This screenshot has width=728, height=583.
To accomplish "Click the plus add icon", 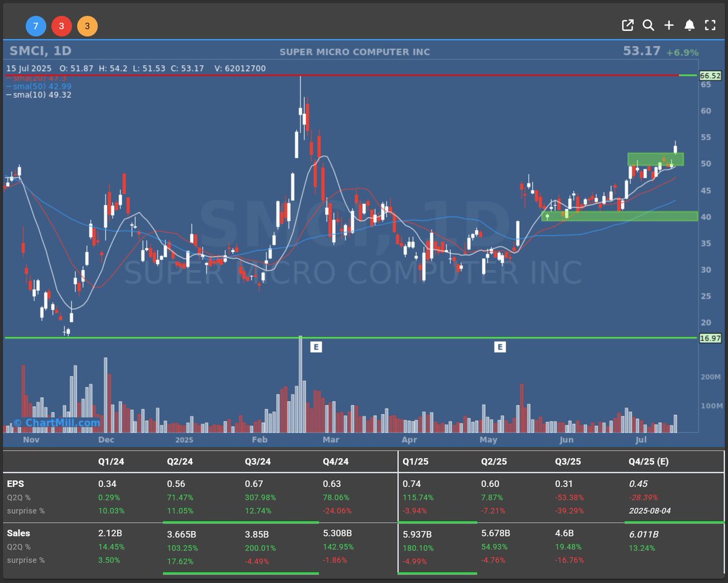I will pos(668,26).
